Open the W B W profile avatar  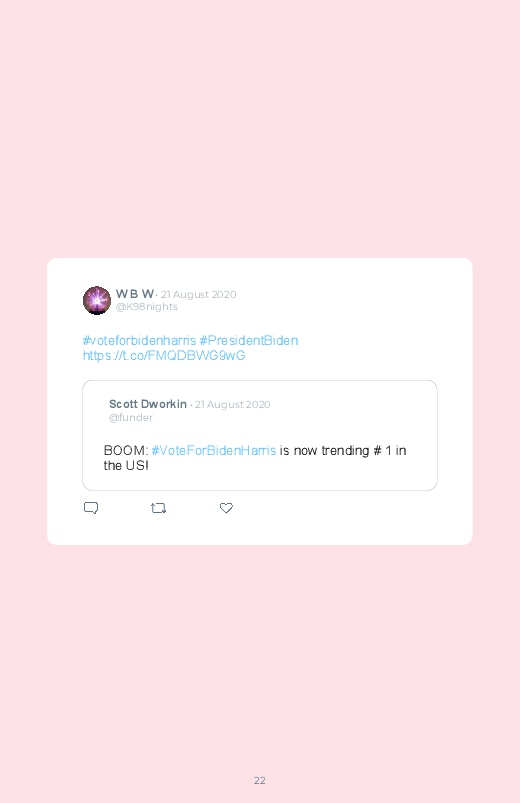[97, 300]
